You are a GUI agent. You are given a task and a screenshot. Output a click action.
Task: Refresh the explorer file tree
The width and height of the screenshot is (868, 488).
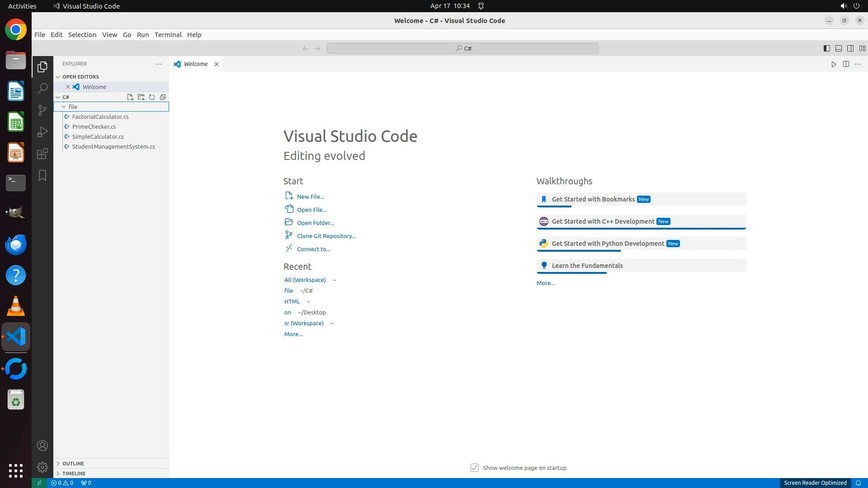152,97
